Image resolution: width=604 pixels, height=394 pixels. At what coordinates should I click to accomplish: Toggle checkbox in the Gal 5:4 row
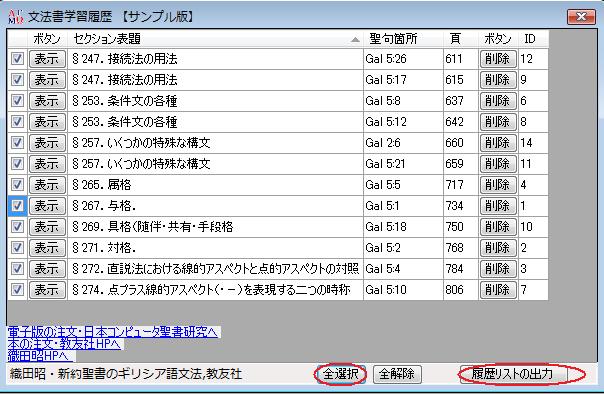click(17, 269)
